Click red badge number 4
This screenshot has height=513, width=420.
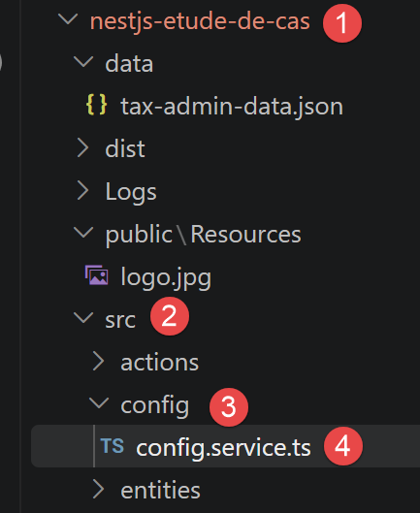tap(343, 446)
